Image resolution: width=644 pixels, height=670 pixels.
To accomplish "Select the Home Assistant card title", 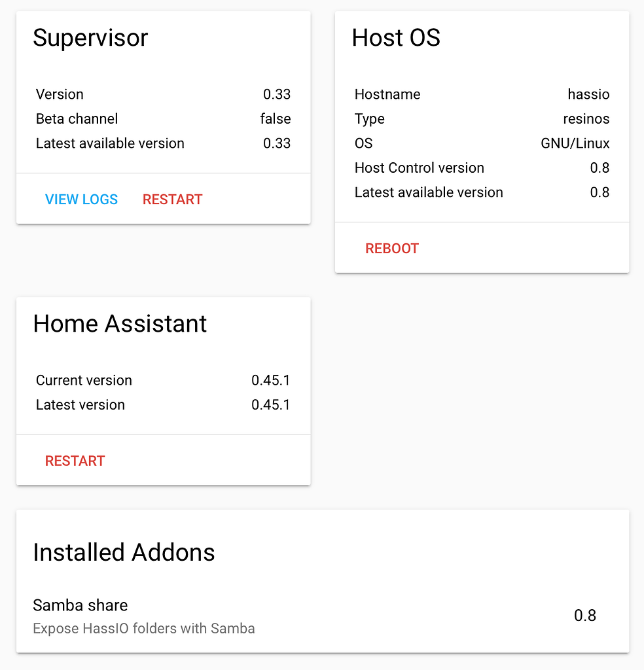I will tap(120, 323).
